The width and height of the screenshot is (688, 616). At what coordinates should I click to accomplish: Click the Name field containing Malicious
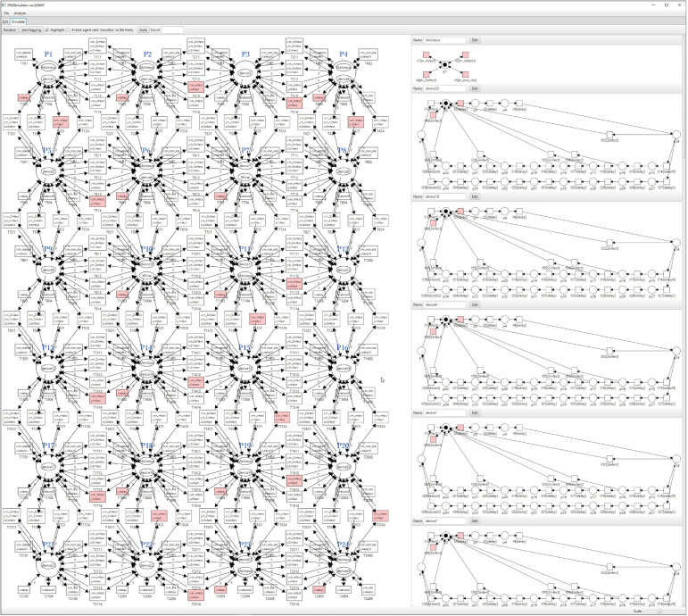pyautogui.click(x=444, y=40)
